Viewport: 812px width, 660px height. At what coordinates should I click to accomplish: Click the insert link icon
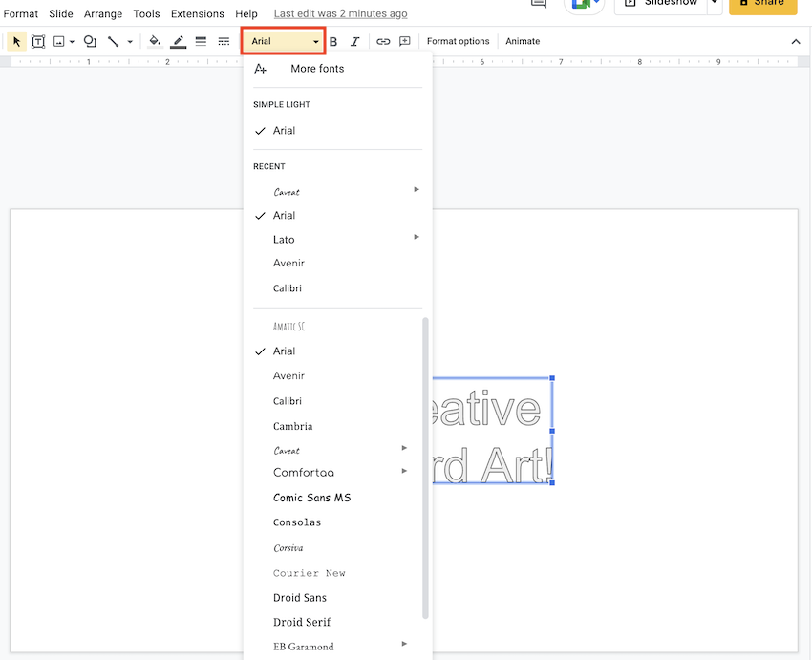[383, 41]
